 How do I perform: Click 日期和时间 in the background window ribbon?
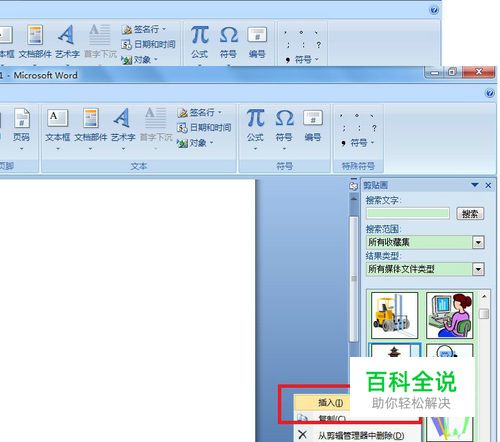pos(148,44)
